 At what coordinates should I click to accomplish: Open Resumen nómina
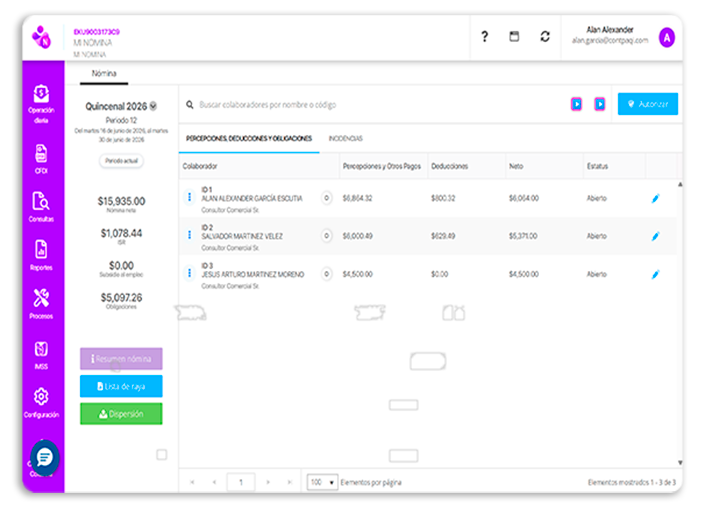[121, 359]
